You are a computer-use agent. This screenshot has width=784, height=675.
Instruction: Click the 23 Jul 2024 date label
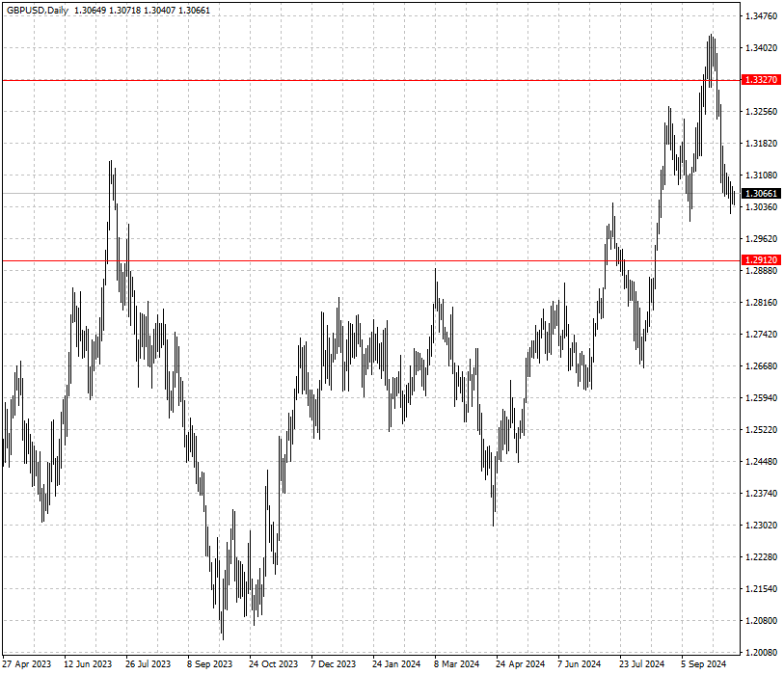point(642,664)
